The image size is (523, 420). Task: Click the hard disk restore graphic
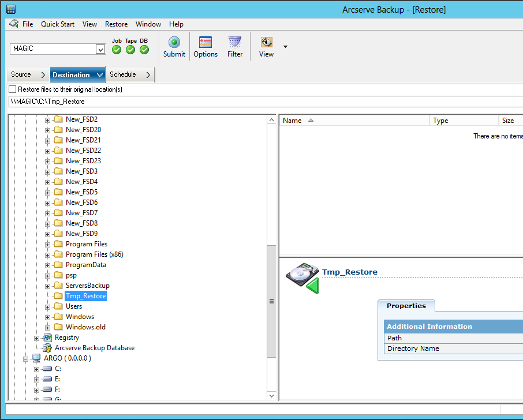302,278
